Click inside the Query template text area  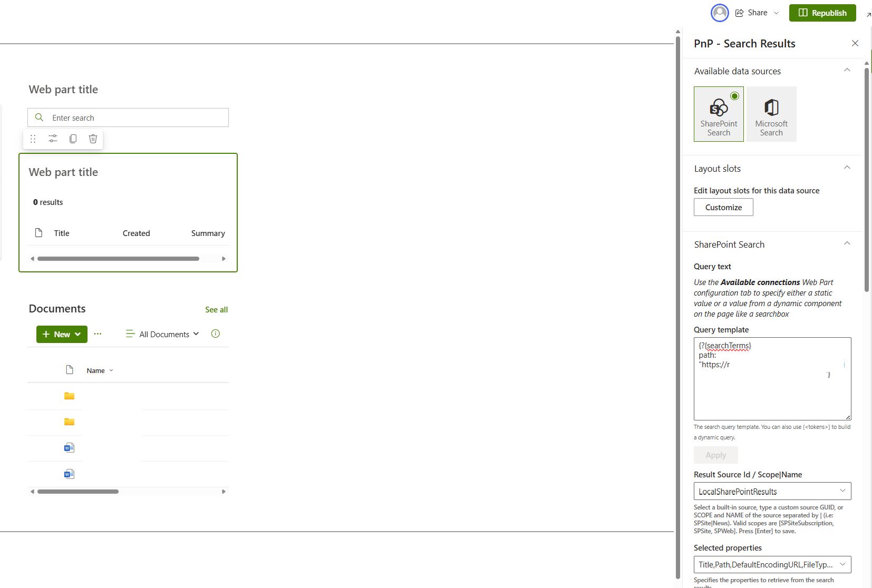(772, 379)
